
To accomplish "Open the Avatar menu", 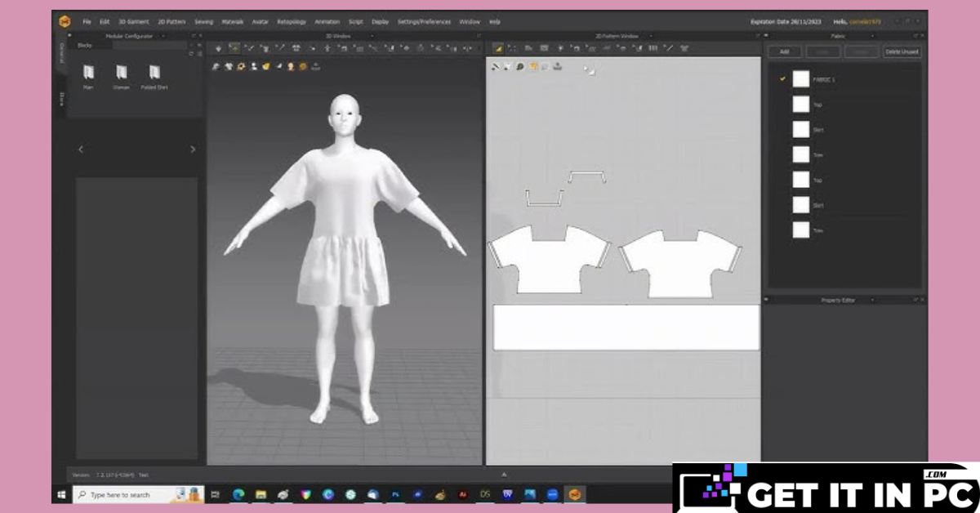I will 261,21.
